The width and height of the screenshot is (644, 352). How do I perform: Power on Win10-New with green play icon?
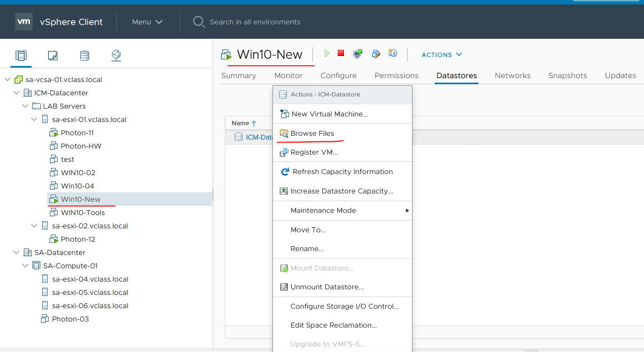pyautogui.click(x=327, y=53)
